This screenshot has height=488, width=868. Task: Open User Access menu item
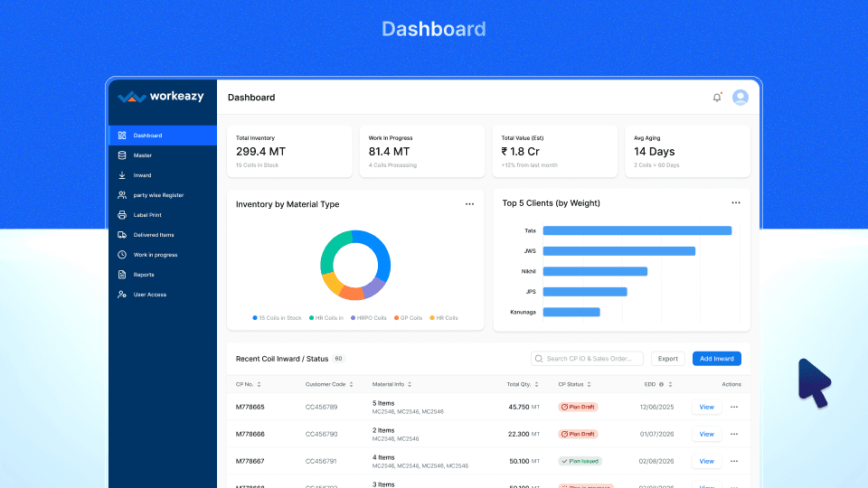(x=163, y=295)
